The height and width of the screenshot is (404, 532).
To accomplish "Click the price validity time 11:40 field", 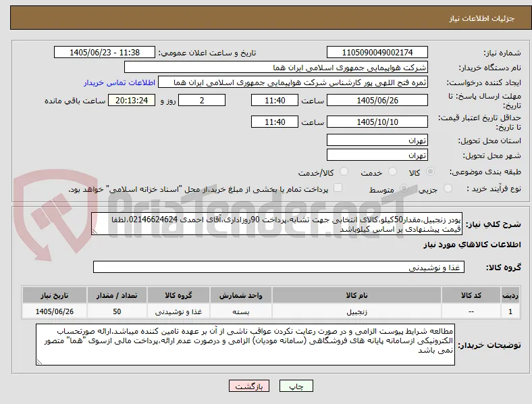I will 275,122.
